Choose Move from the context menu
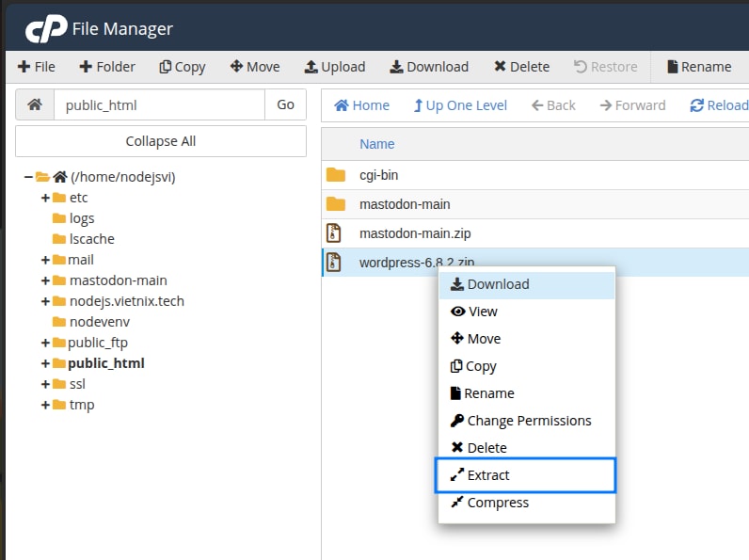The image size is (749, 560). click(526, 339)
